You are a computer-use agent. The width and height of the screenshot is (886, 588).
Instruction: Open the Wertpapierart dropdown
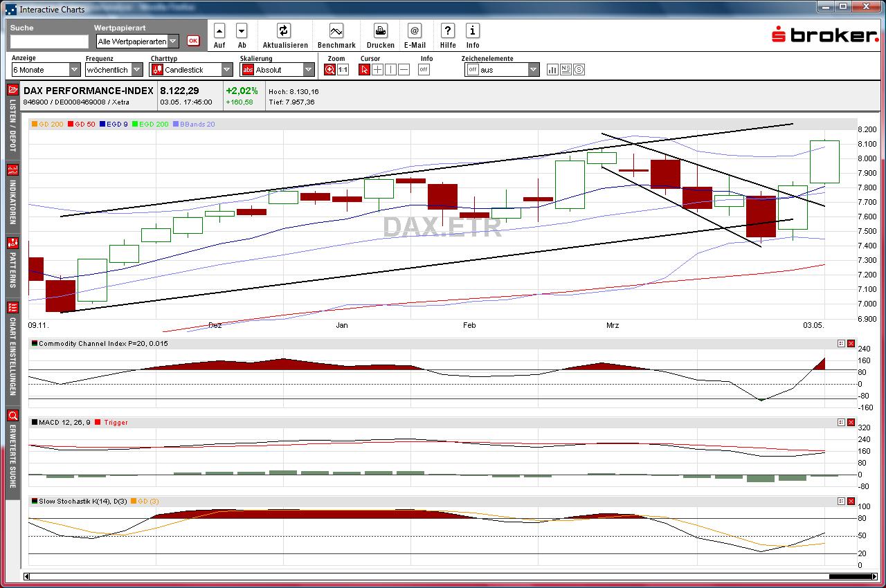pos(137,42)
